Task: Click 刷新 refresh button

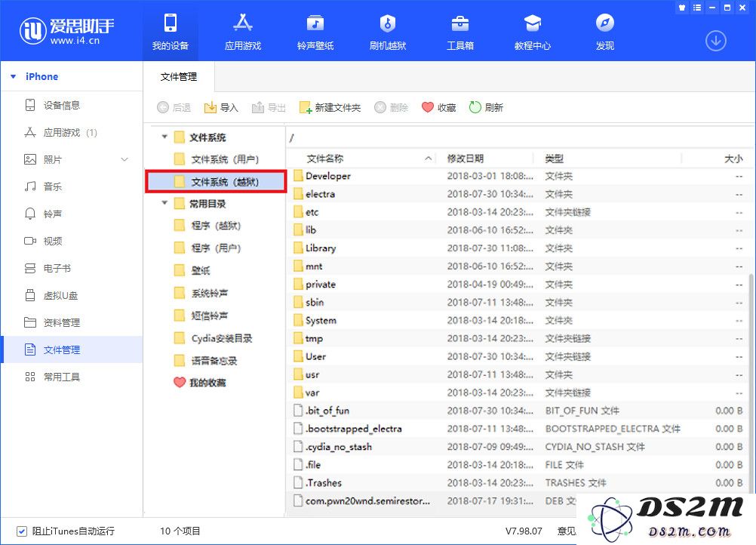Action: point(486,107)
